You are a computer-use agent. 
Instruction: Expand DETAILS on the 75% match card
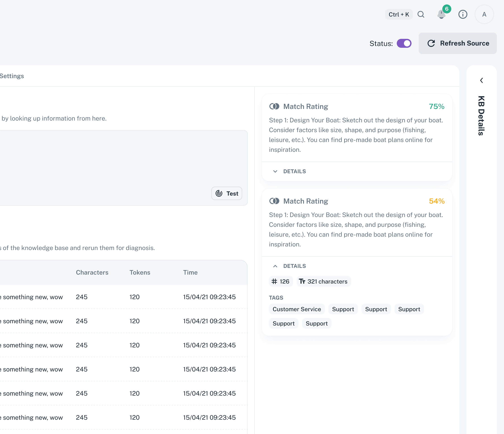tap(290, 171)
